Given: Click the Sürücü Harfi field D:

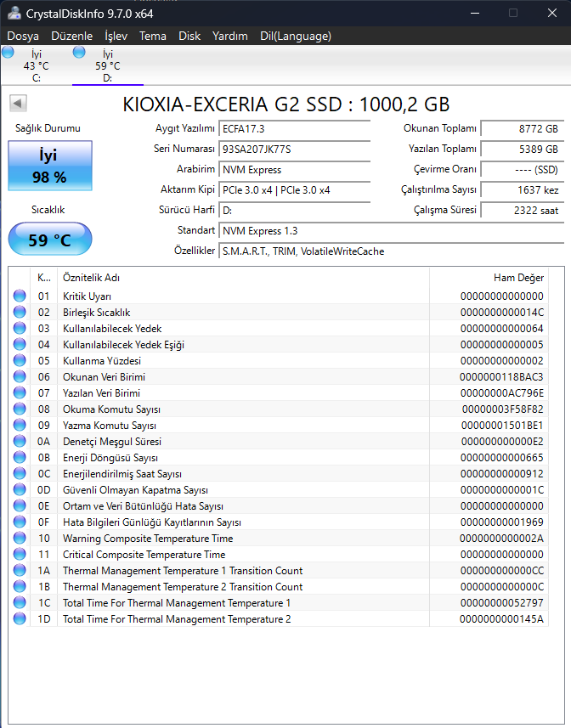Looking at the screenshot, I should [294, 211].
